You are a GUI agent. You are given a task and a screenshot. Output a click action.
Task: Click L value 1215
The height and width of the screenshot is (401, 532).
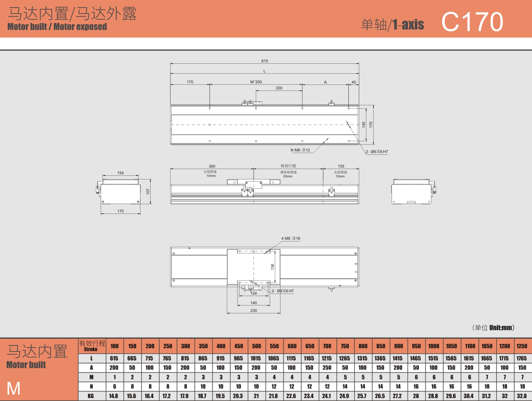coord(327,358)
